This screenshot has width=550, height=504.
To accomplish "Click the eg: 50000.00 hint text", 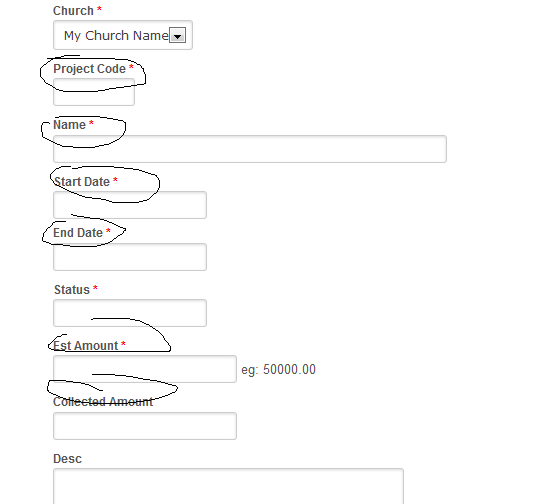I will tap(279, 369).
